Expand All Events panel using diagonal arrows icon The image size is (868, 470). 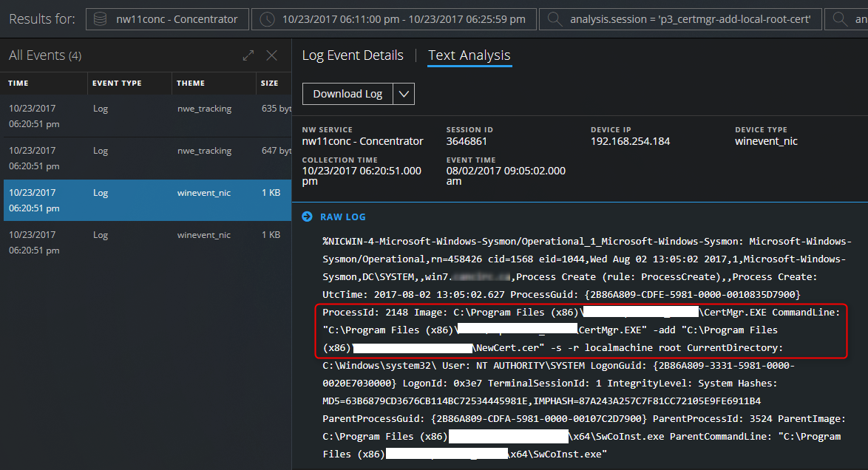click(x=247, y=55)
